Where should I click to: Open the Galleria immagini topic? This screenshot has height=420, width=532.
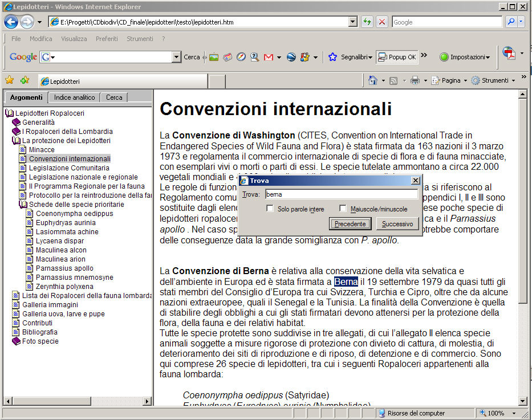click(x=50, y=305)
